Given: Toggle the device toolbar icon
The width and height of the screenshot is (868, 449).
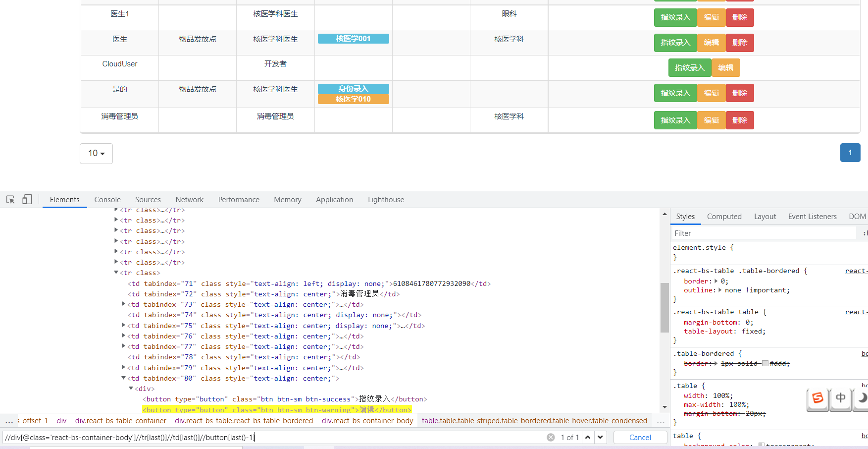Looking at the screenshot, I should tap(27, 199).
